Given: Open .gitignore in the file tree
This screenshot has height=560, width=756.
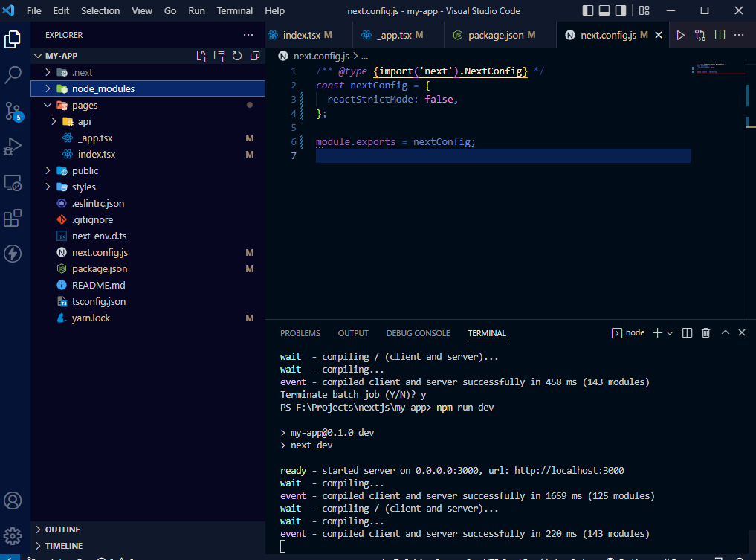Looking at the screenshot, I should click(148, 219).
